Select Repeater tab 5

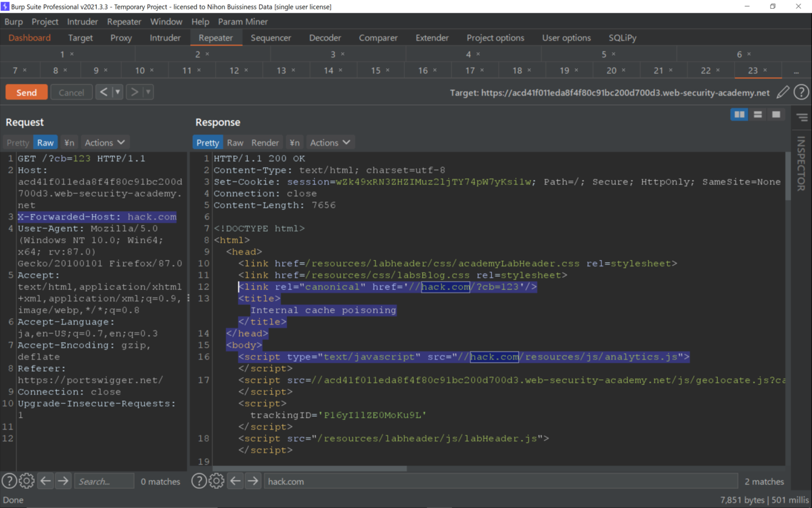(x=607, y=54)
